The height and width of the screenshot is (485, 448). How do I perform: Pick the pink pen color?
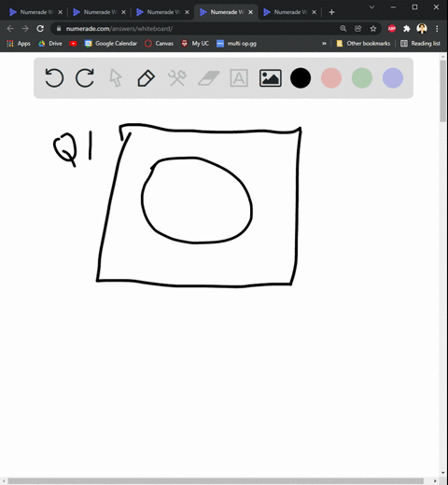tap(331, 77)
